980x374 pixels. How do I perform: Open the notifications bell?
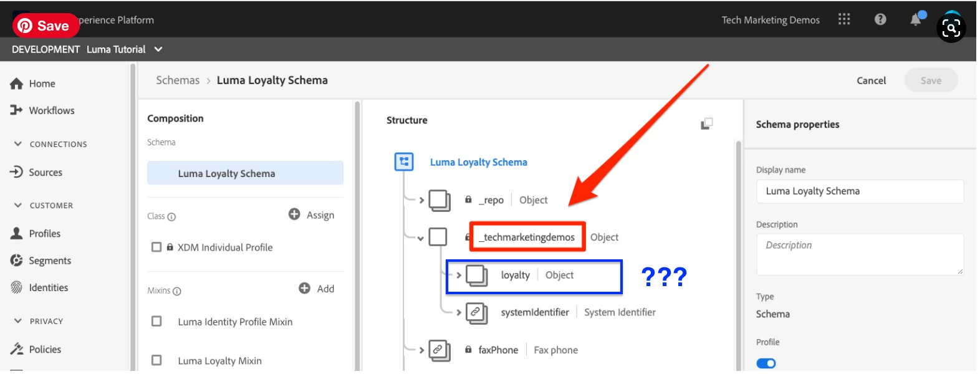point(916,19)
